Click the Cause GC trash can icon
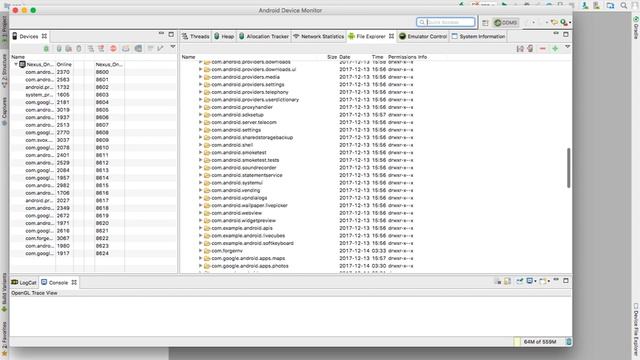Viewport: 640px width, 360px height. (x=79, y=49)
